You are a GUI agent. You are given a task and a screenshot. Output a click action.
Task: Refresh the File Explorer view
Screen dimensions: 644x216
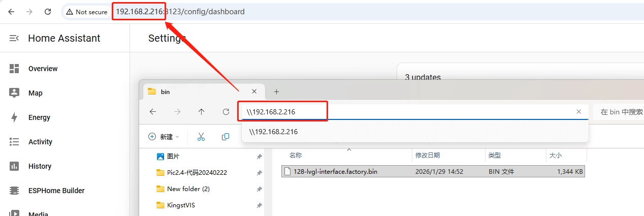tap(226, 112)
